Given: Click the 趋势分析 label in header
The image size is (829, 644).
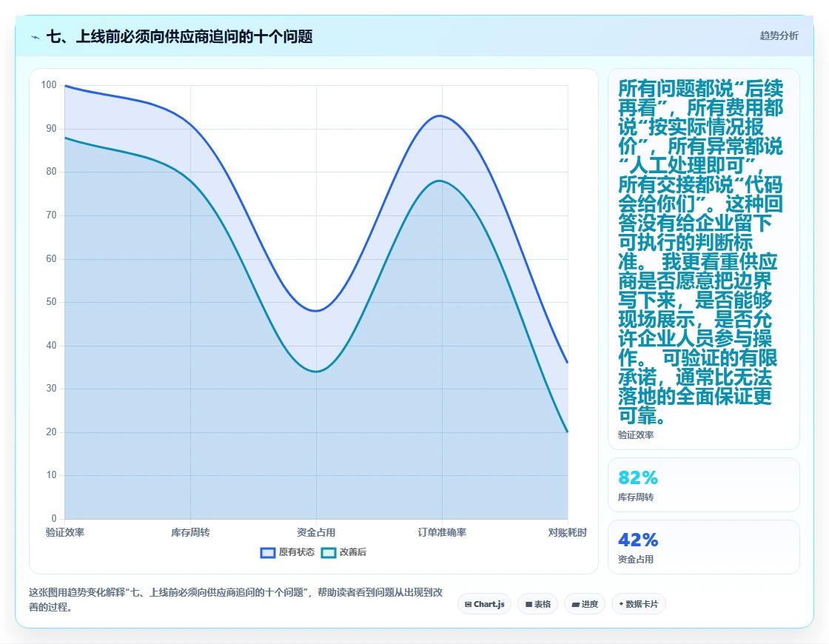Looking at the screenshot, I should (779, 36).
